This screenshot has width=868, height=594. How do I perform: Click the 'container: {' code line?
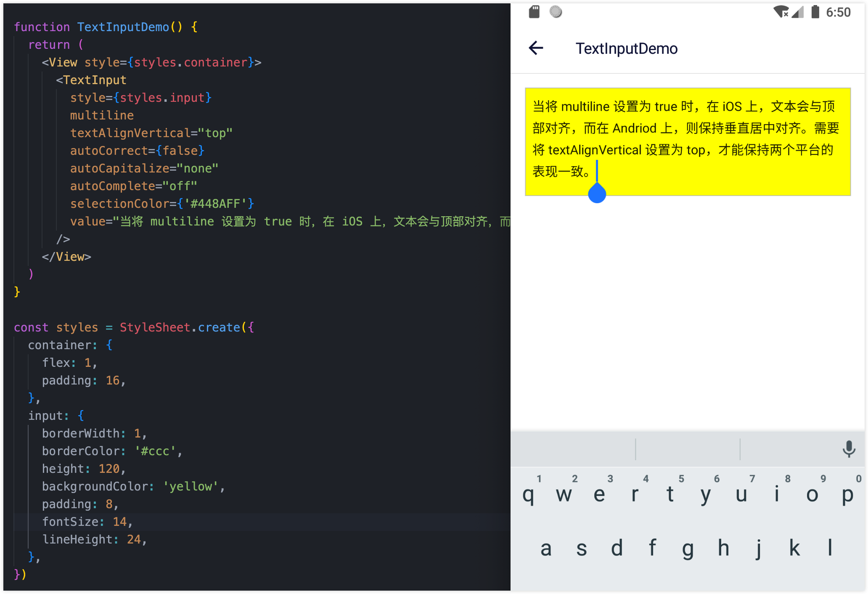tap(70, 345)
